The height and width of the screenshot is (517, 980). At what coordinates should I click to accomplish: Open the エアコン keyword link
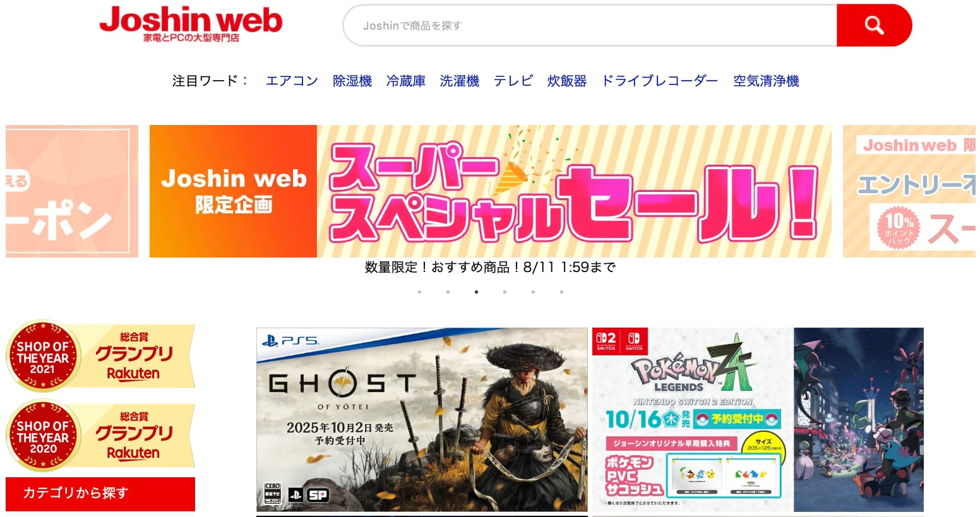(x=292, y=81)
